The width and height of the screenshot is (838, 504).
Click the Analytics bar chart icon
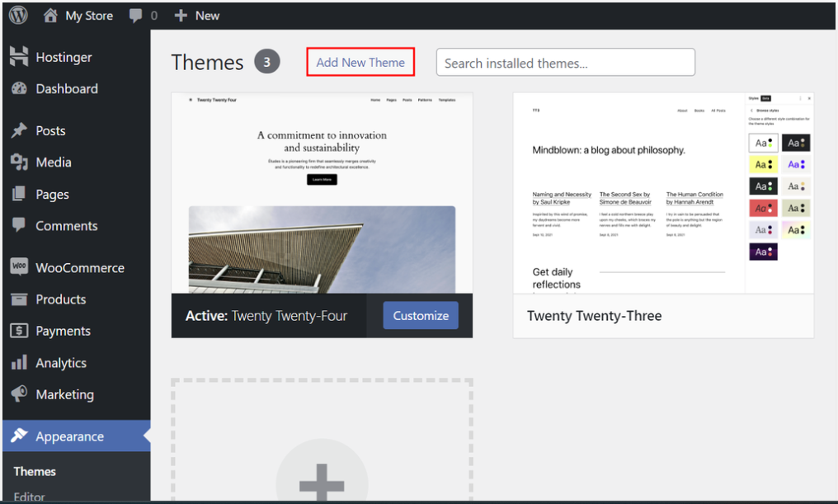pyautogui.click(x=19, y=362)
